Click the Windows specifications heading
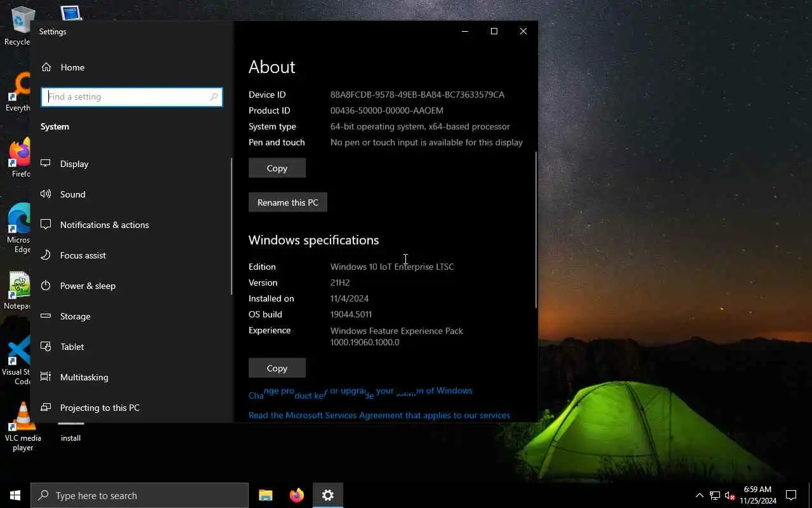Image resolution: width=812 pixels, height=508 pixels. [313, 240]
